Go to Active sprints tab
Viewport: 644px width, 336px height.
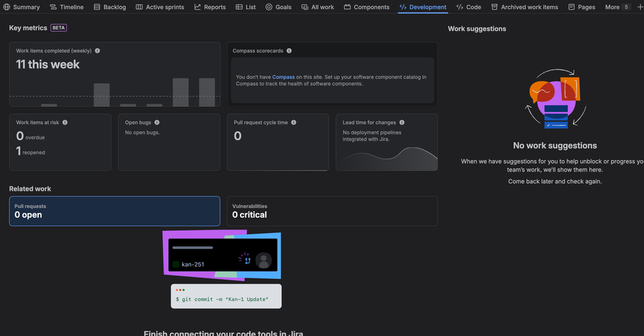[160, 7]
